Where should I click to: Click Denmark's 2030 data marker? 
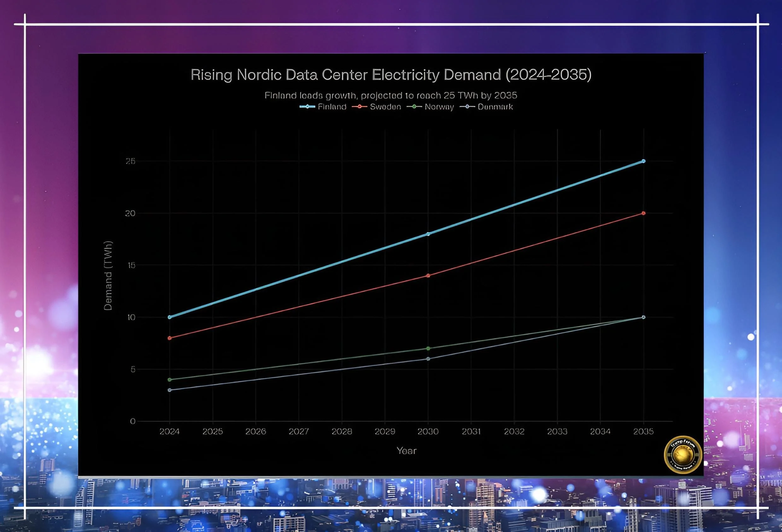[428, 359]
